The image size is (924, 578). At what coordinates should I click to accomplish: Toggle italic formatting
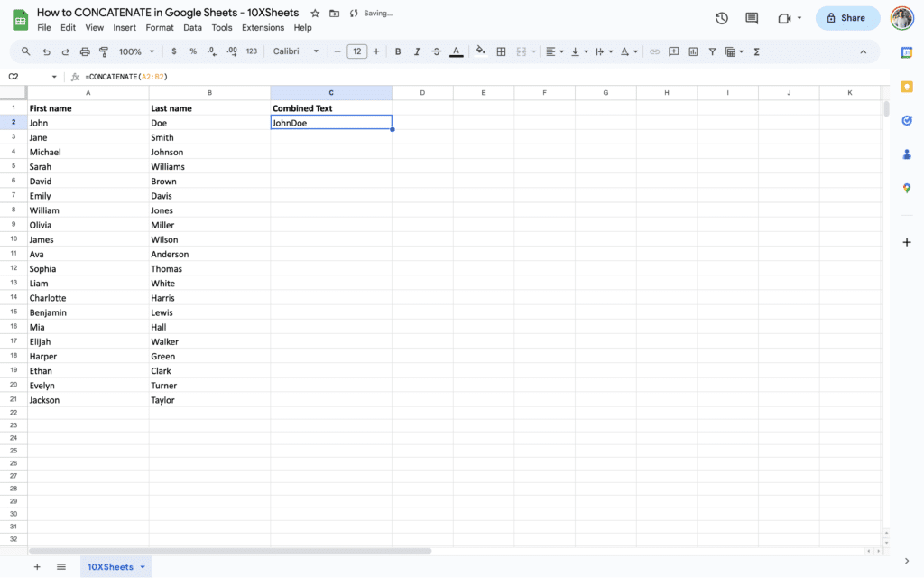[x=415, y=51]
